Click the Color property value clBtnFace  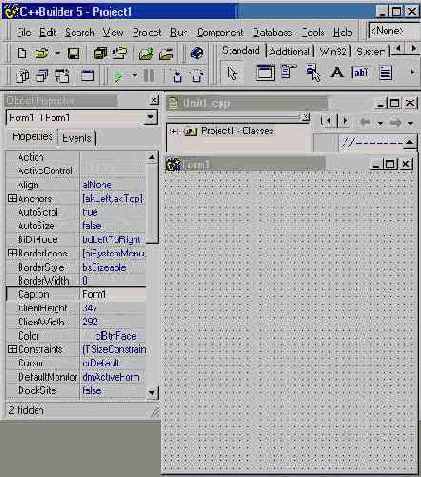click(113, 336)
